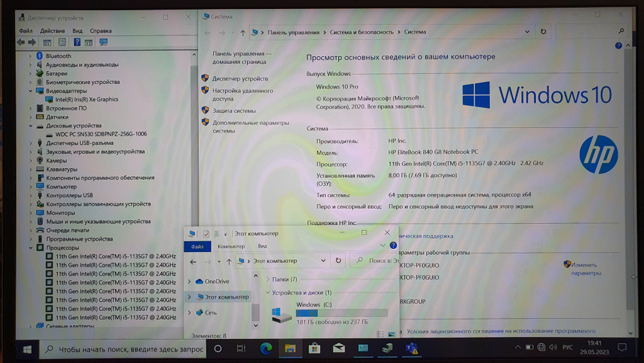Viewport: 644px width, 363px height.
Task: Collapse the Видеоадаптеры node
Action: (x=30, y=91)
